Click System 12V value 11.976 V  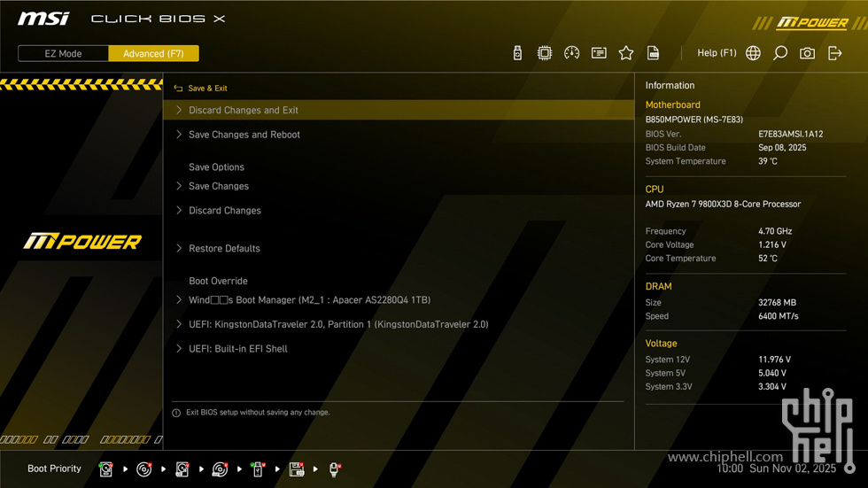coord(774,360)
